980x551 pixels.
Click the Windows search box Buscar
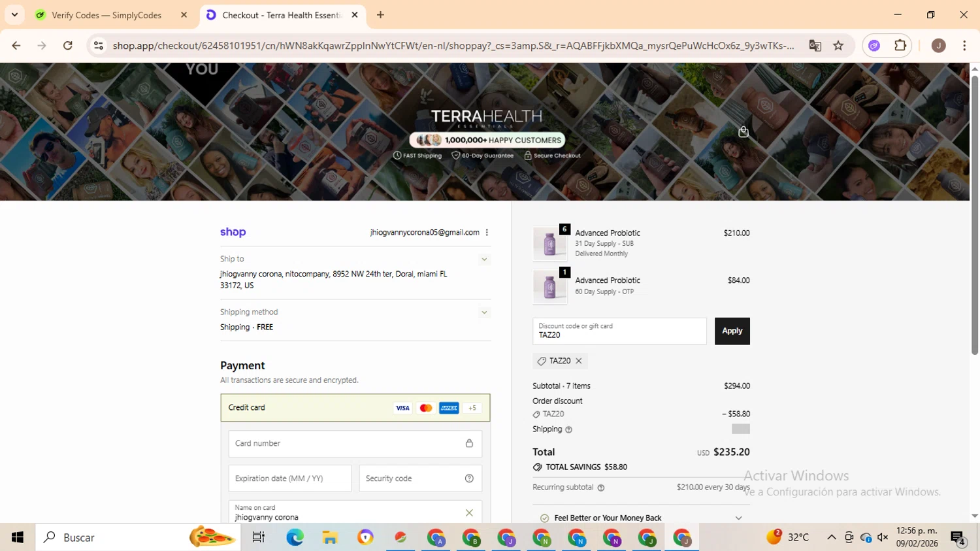pos(138,537)
